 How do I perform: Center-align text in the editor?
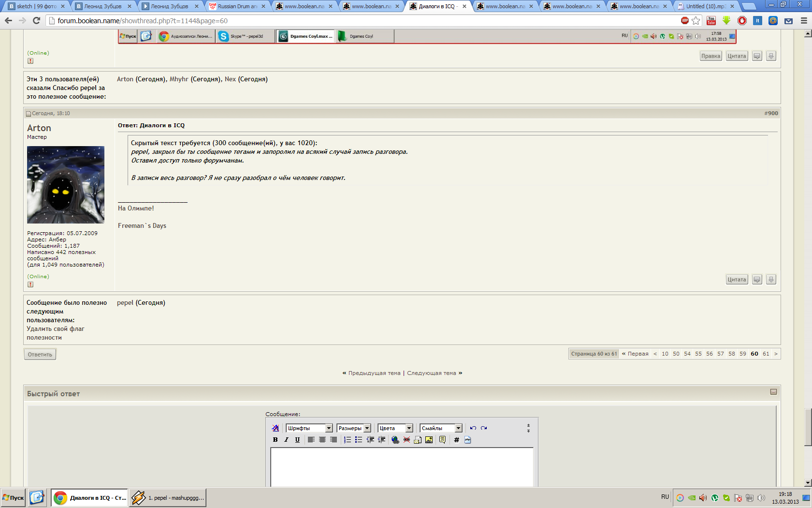tap(322, 440)
